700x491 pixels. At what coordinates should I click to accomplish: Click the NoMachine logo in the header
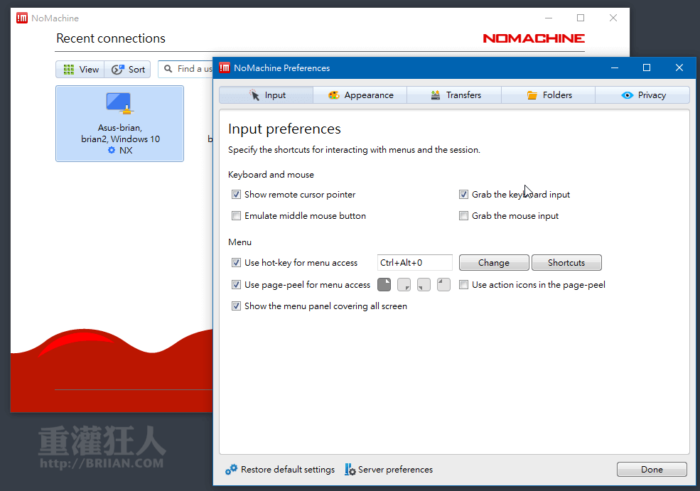click(533, 38)
